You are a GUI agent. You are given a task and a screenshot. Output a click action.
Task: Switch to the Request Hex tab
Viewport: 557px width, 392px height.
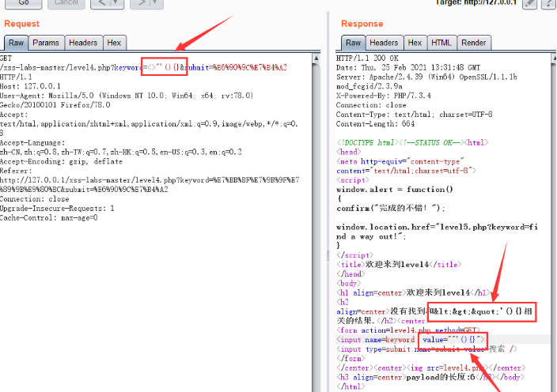click(114, 43)
